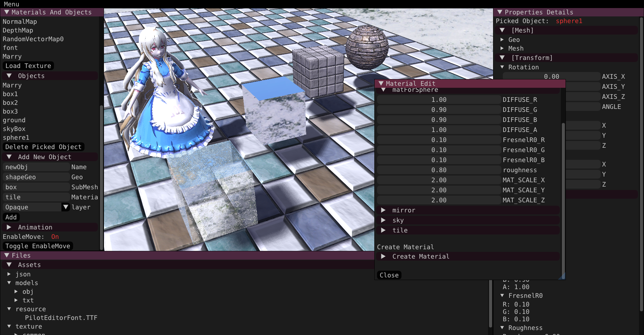Open the Menu in the top bar

[11, 4]
